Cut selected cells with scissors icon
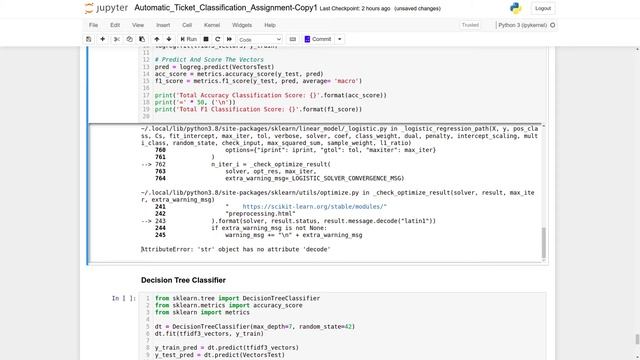 117,39
